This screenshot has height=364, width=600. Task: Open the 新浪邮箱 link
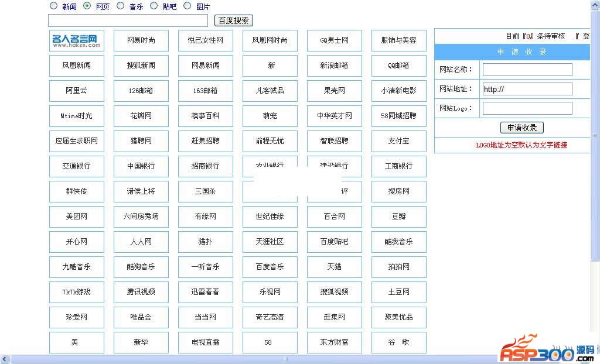tap(335, 66)
